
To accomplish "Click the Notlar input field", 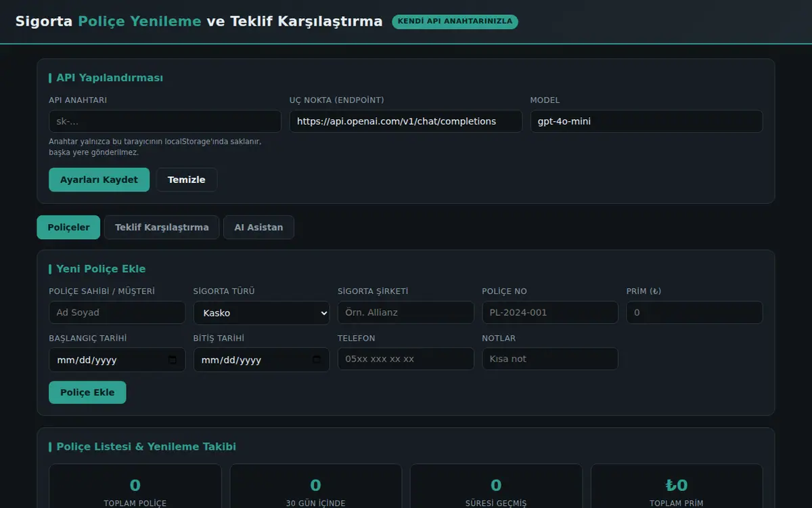I will tap(550, 359).
